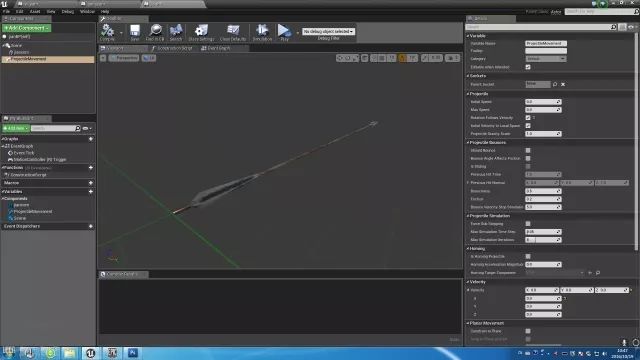640x360 pixels.
Task: Enable the Should Bounce checkbox
Action: click(528, 150)
